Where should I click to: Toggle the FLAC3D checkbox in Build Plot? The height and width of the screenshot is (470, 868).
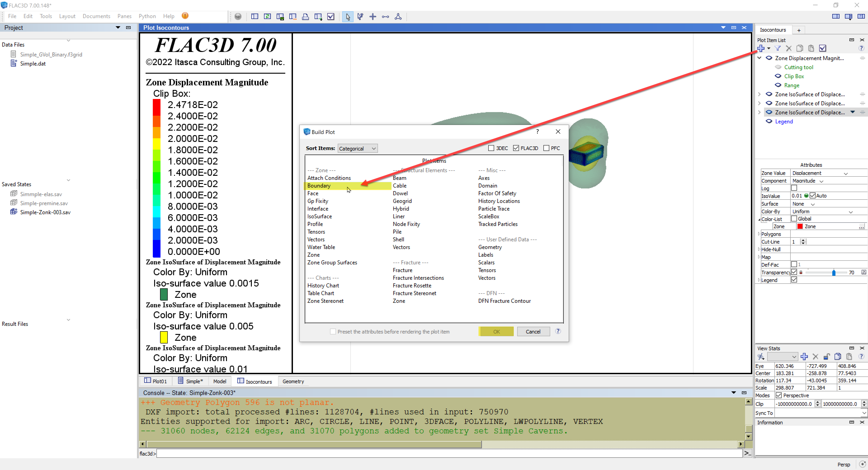[x=516, y=148]
